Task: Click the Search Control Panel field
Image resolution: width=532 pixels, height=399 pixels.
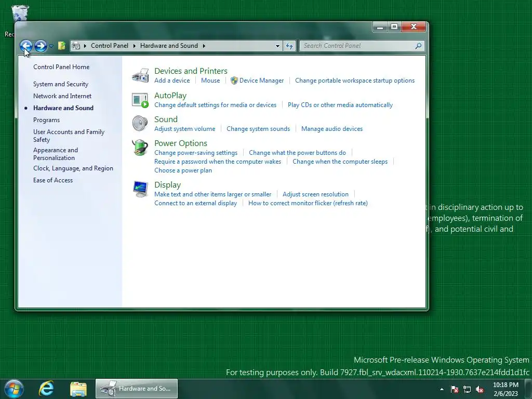Action: [362, 46]
